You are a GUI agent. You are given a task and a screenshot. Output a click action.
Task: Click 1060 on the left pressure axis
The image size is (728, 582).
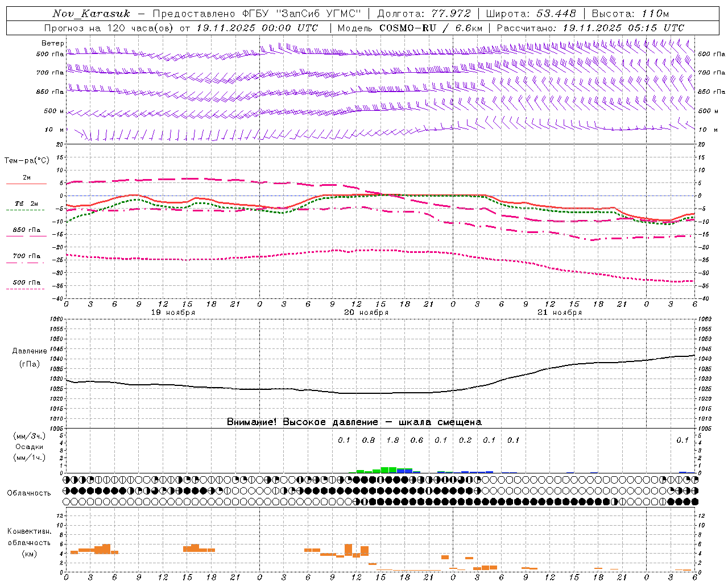tap(56, 319)
